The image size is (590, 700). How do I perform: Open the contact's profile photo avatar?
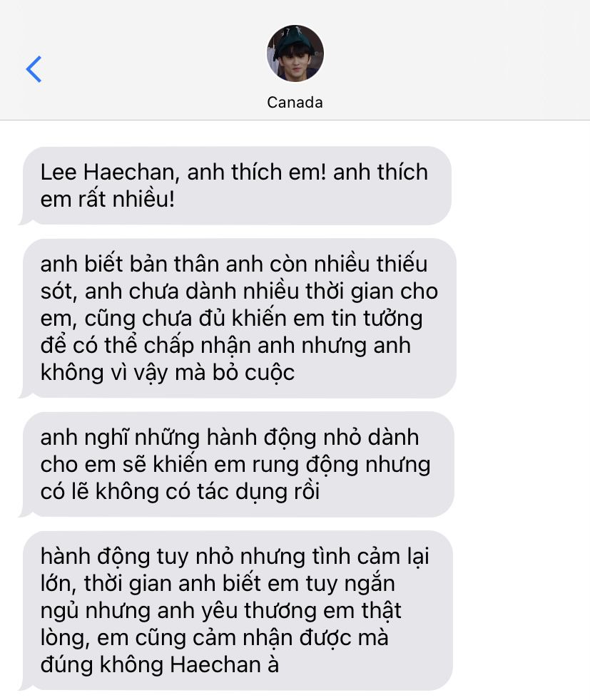pyautogui.click(x=295, y=53)
